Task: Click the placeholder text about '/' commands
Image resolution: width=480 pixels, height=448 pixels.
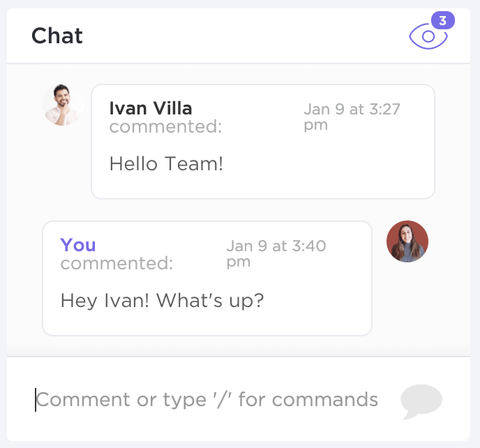Action: click(207, 400)
